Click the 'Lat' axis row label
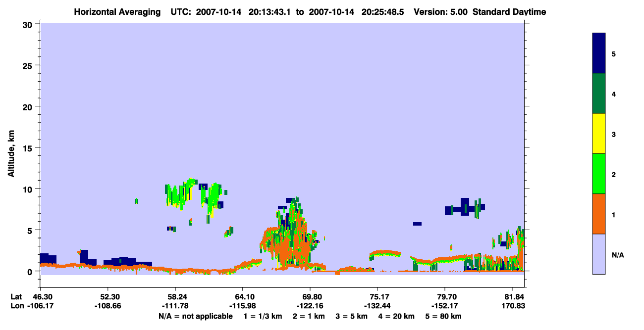 tap(16, 297)
